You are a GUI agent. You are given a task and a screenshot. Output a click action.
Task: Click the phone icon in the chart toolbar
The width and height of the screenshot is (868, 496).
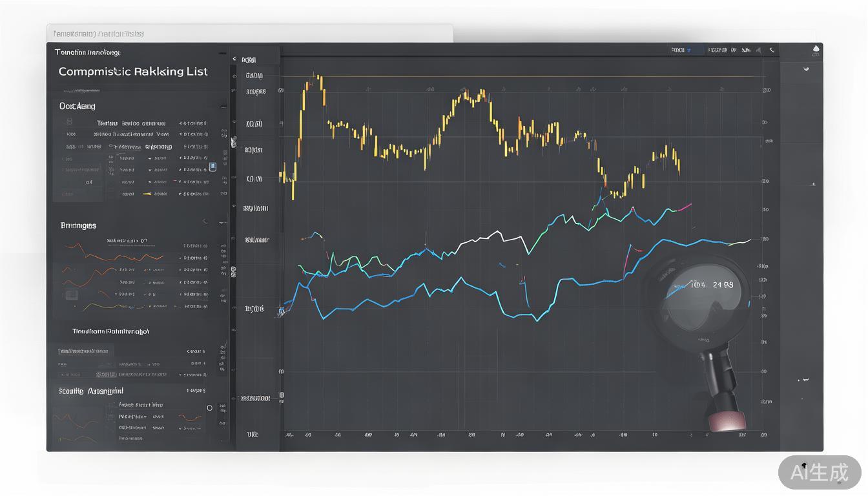[772, 50]
